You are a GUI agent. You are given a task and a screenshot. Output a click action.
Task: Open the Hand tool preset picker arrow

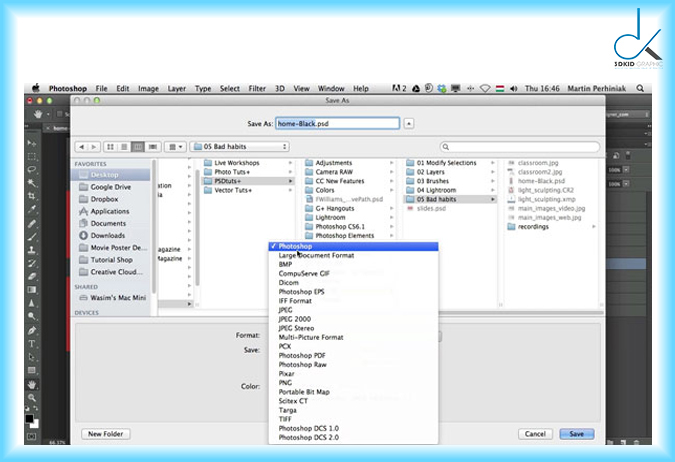(x=48, y=114)
